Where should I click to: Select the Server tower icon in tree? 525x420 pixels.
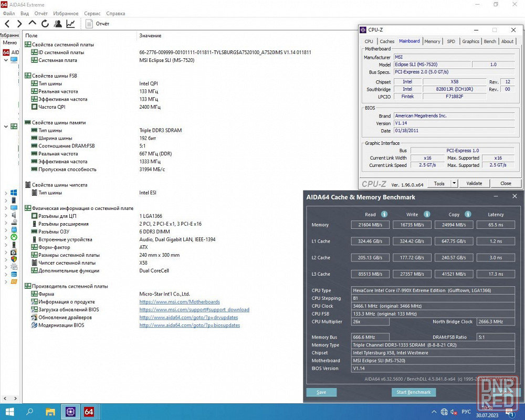pyautogui.click(x=14, y=200)
